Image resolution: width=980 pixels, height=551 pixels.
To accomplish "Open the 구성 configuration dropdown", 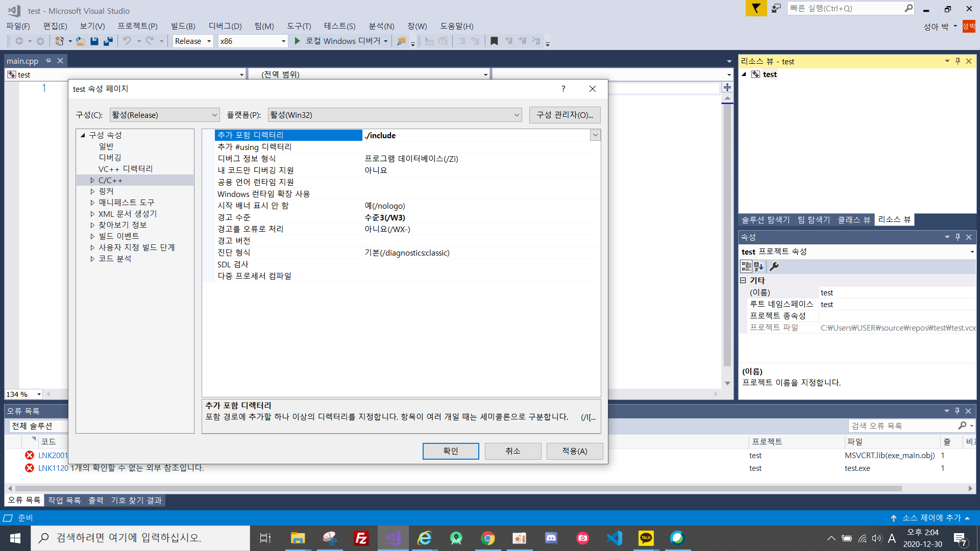I will 164,115.
